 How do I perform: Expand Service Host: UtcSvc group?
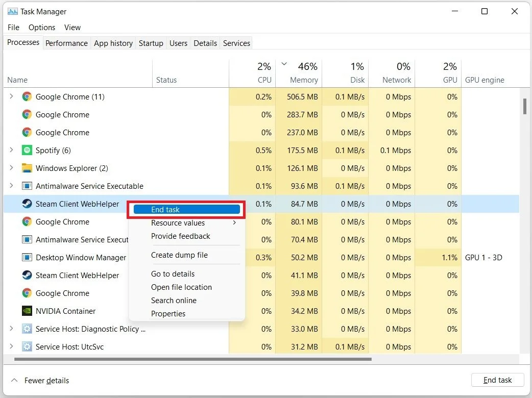pos(12,346)
